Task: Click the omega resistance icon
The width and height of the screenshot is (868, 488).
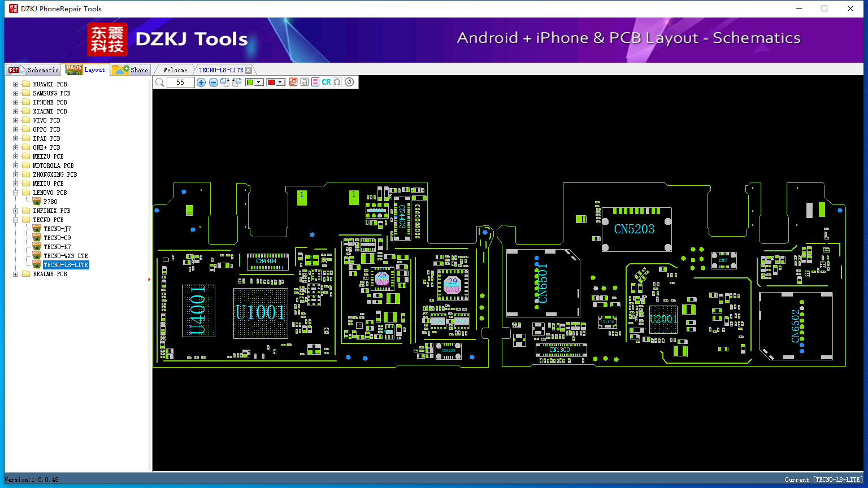Action: point(337,82)
